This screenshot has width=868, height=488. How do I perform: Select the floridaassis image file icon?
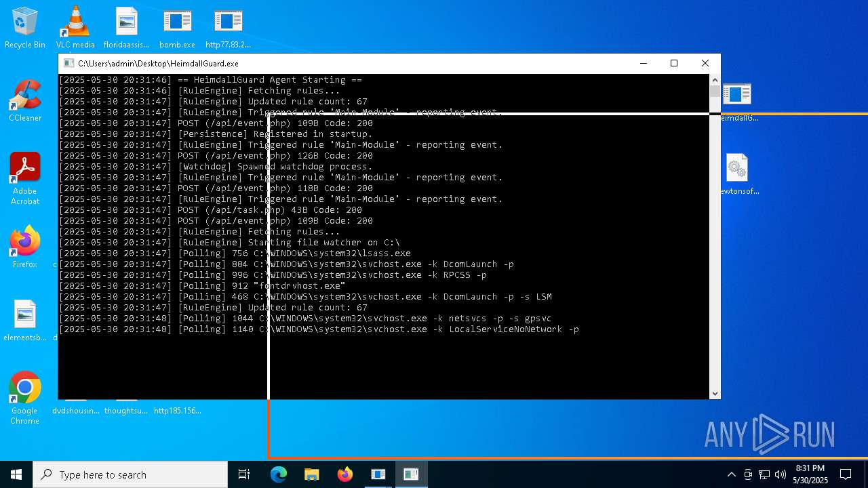(x=126, y=28)
